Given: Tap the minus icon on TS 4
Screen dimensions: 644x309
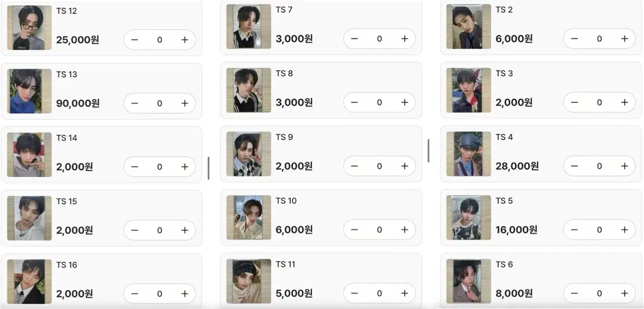Looking at the screenshot, I should point(574,166).
